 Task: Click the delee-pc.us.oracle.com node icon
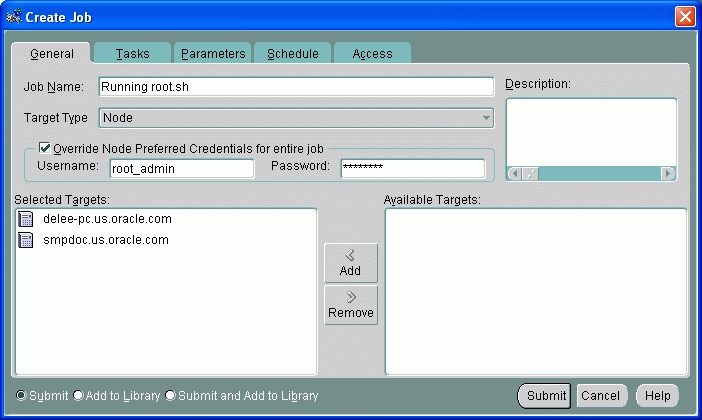26,219
